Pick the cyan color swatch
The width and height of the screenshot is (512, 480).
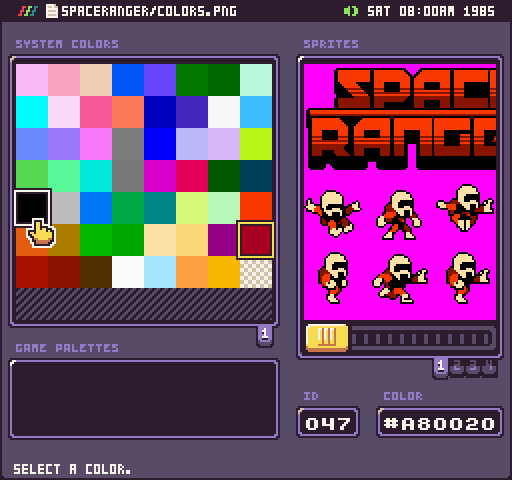[32, 112]
